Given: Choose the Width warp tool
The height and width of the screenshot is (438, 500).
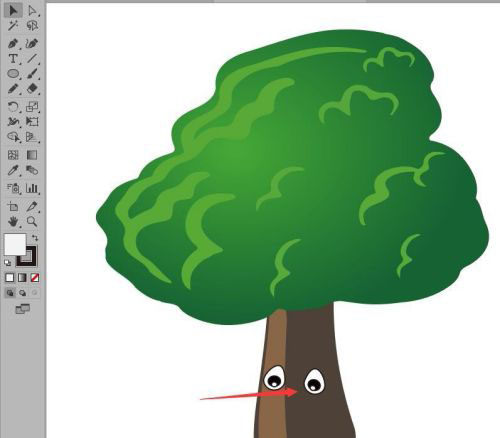Looking at the screenshot, I should (13, 121).
